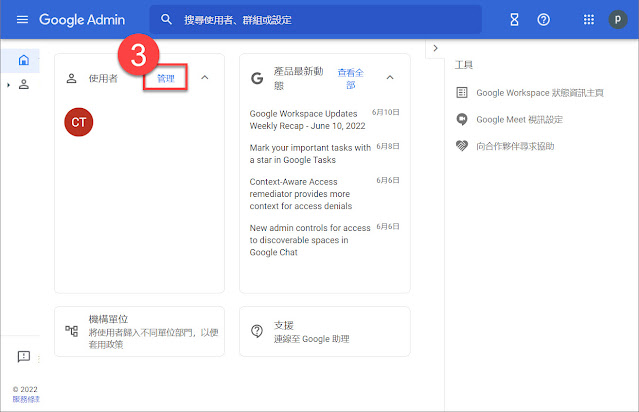Go to Home in sidebar

[24, 60]
